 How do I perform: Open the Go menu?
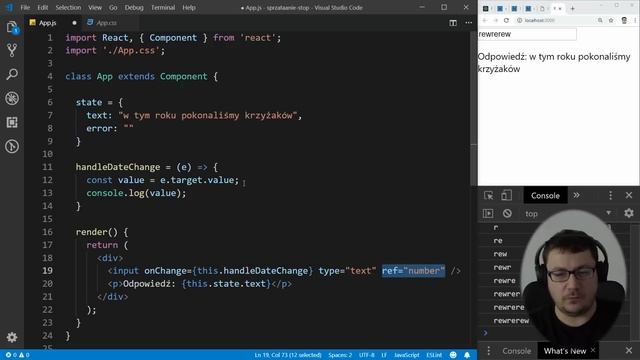point(113,7)
